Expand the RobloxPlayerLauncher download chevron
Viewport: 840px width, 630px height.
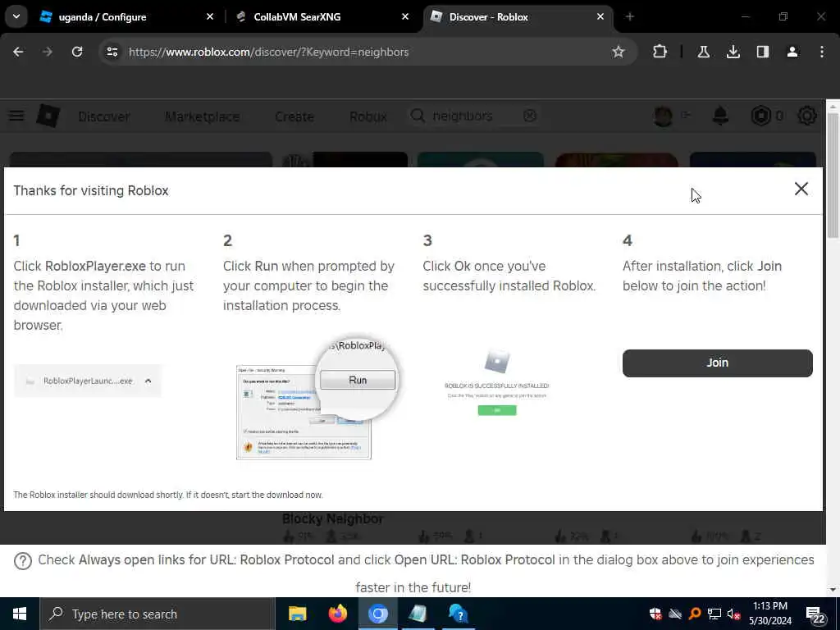click(148, 381)
